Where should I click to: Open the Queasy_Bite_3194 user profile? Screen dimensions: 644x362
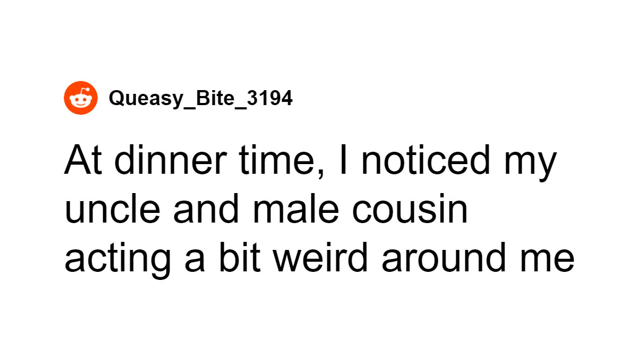pos(200,99)
